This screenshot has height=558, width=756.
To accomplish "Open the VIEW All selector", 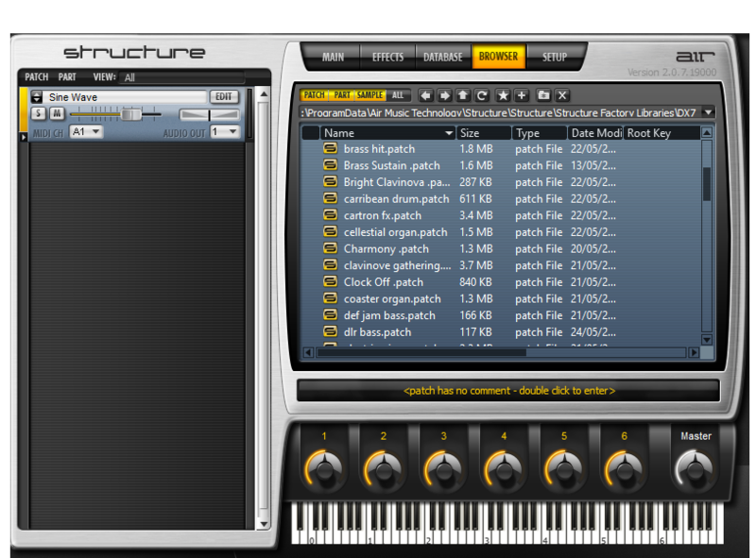I will [182, 77].
